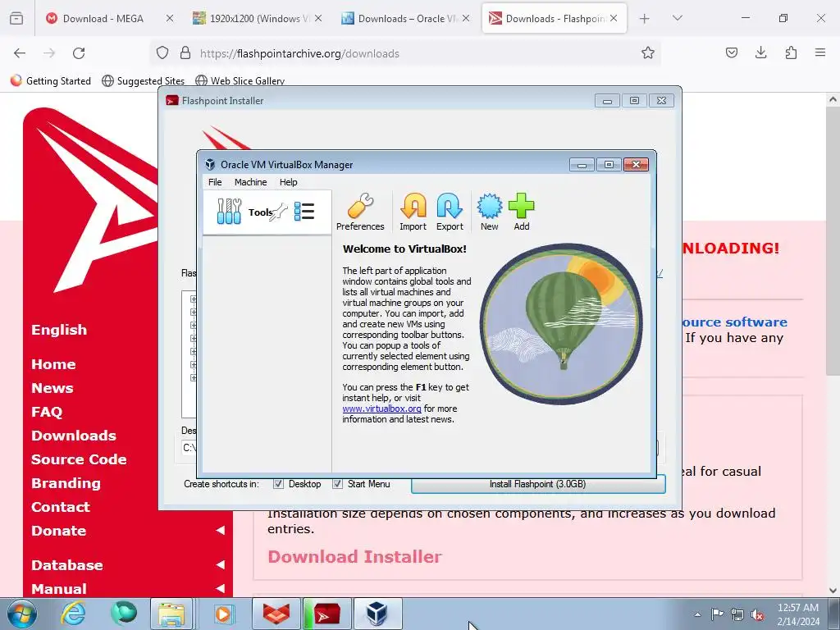Open the Machine menu in VirtualBox
Screen dimensions: 840x630
[x=250, y=182]
